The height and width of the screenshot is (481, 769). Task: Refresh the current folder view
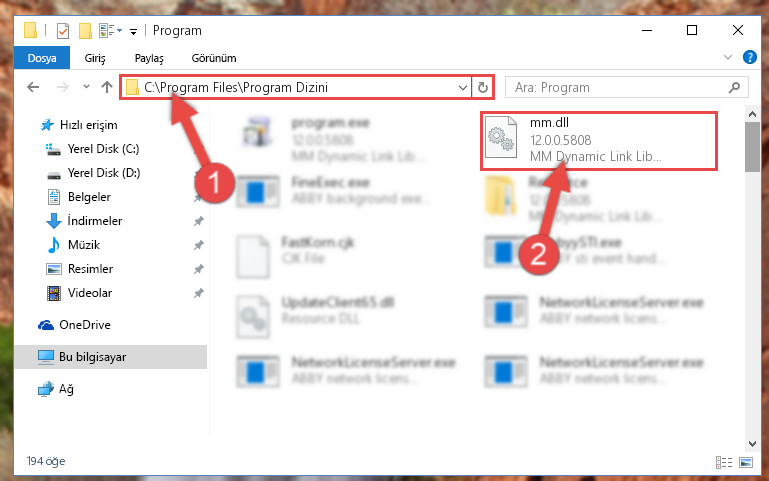tap(483, 87)
